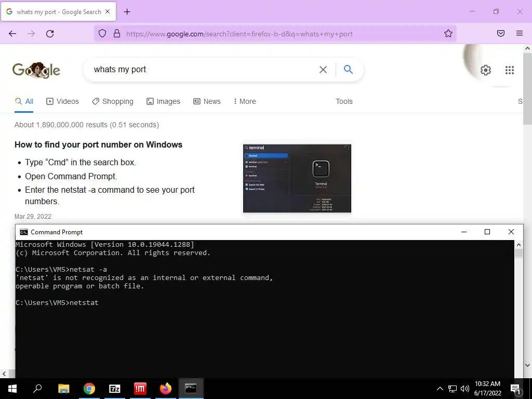The width and height of the screenshot is (532, 399).
Task: Click the Firefox forward arrow
Action: coord(31,34)
